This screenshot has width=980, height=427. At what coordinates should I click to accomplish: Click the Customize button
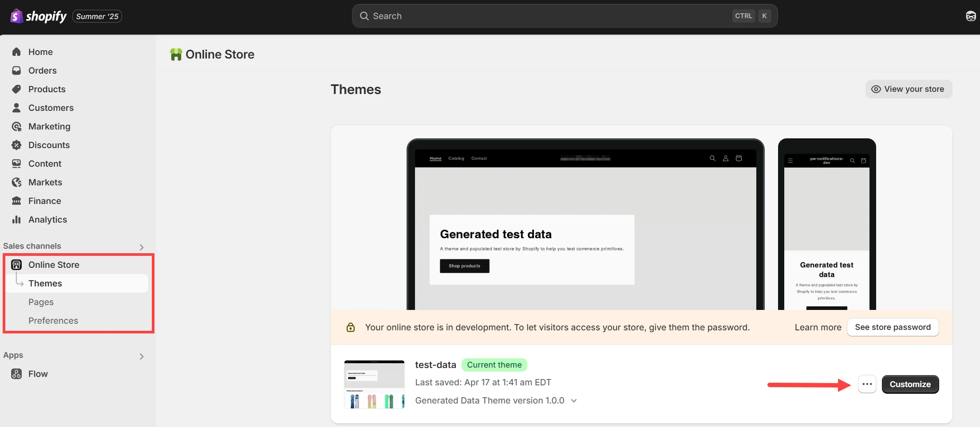910,384
